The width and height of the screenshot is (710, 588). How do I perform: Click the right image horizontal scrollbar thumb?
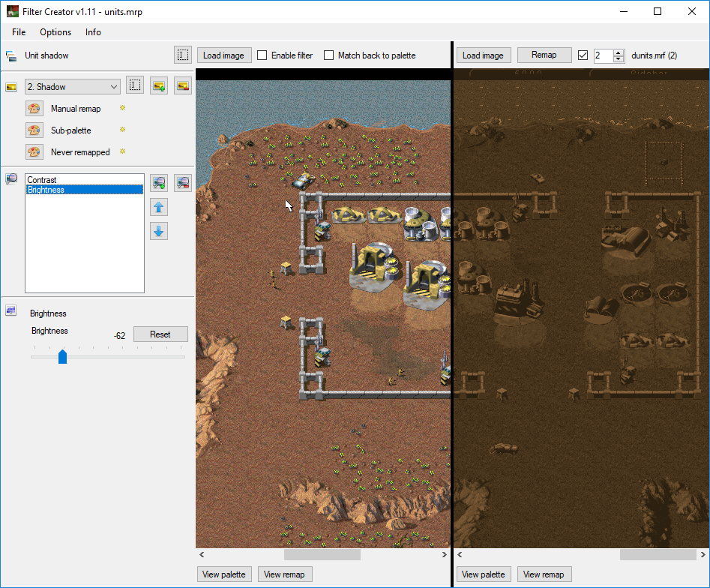point(658,554)
